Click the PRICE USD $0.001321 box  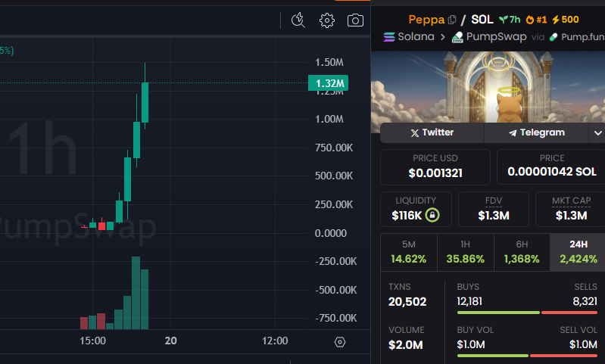pyautogui.click(x=435, y=167)
